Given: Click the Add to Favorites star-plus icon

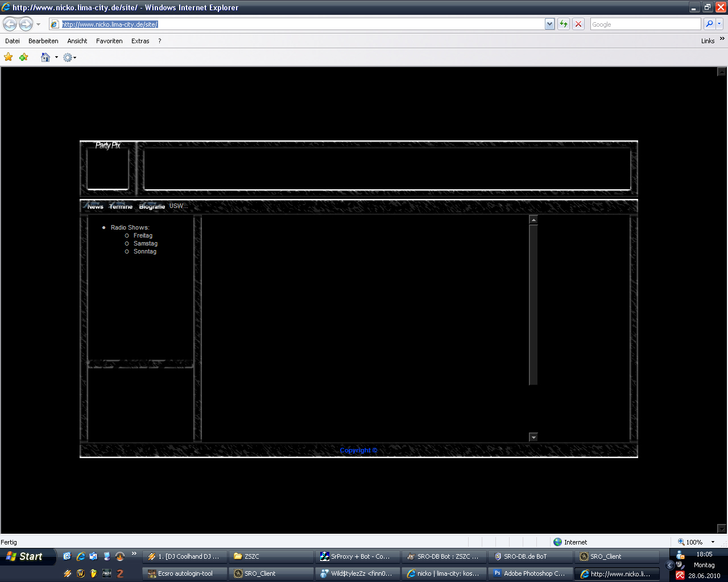Looking at the screenshot, I should (x=23, y=57).
